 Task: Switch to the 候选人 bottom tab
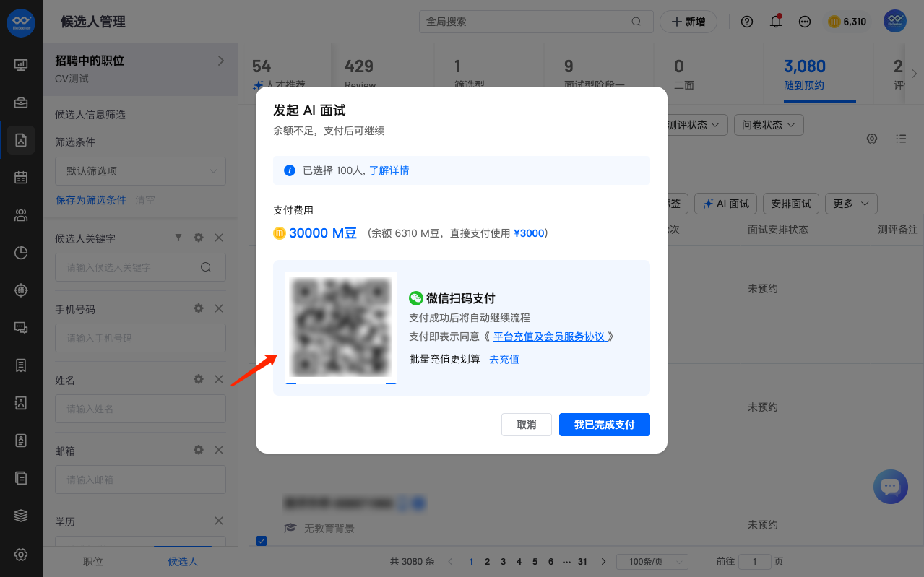click(183, 561)
